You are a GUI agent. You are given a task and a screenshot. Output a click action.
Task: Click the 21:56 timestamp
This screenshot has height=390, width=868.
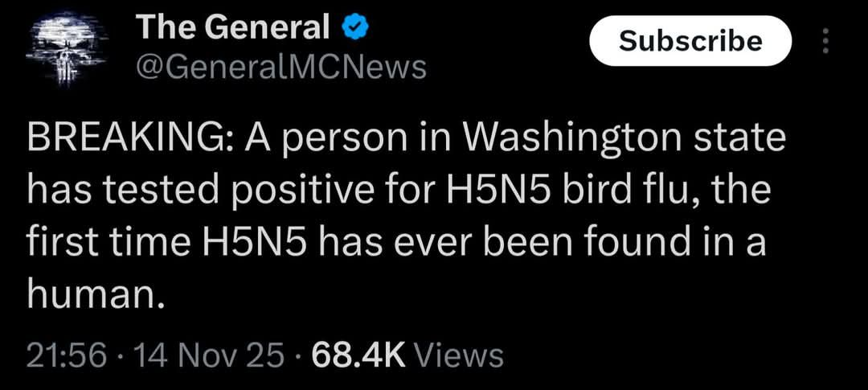(x=66, y=354)
